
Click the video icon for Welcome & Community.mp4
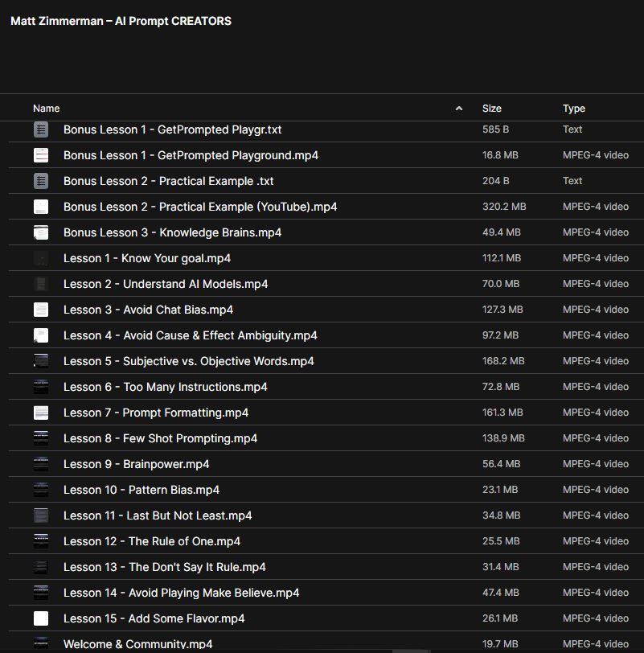pos(41,644)
